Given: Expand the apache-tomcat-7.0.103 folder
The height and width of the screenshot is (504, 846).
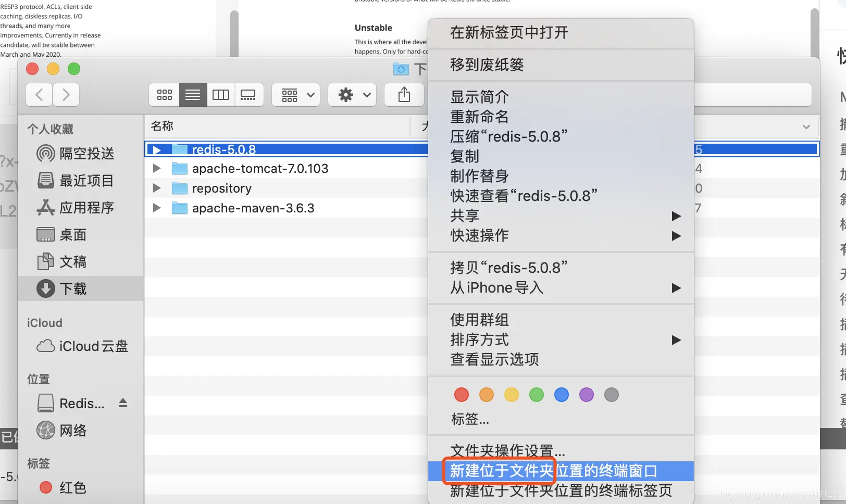Looking at the screenshot, I should [157, 169].
